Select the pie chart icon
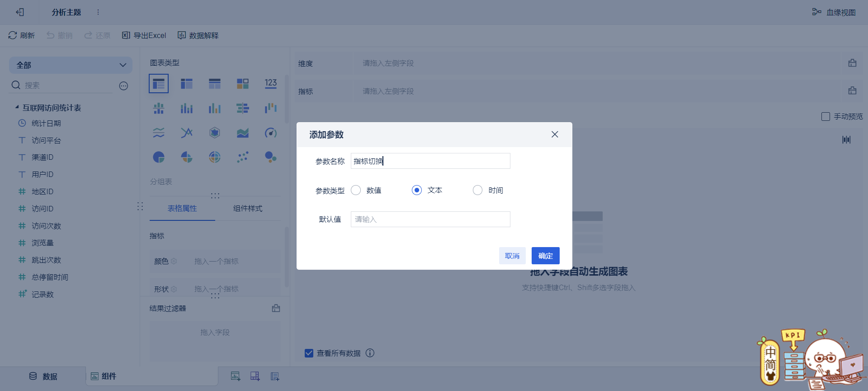This screenshot has width=868, height=391. point(159,157)
